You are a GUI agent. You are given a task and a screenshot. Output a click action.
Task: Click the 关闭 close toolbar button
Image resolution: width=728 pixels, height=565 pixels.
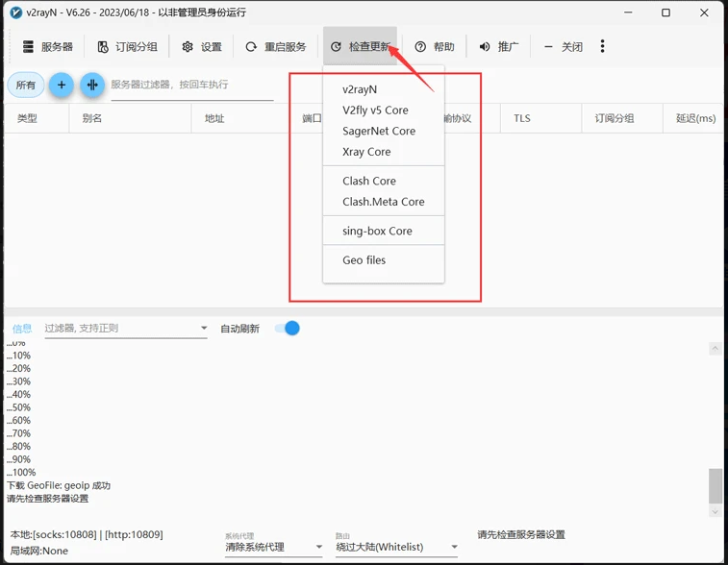click(x=564, y=47)
